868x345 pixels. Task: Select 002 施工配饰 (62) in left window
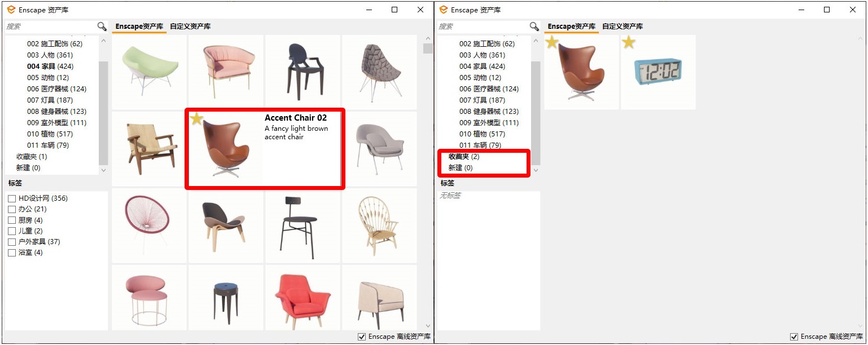pos(55,44)
